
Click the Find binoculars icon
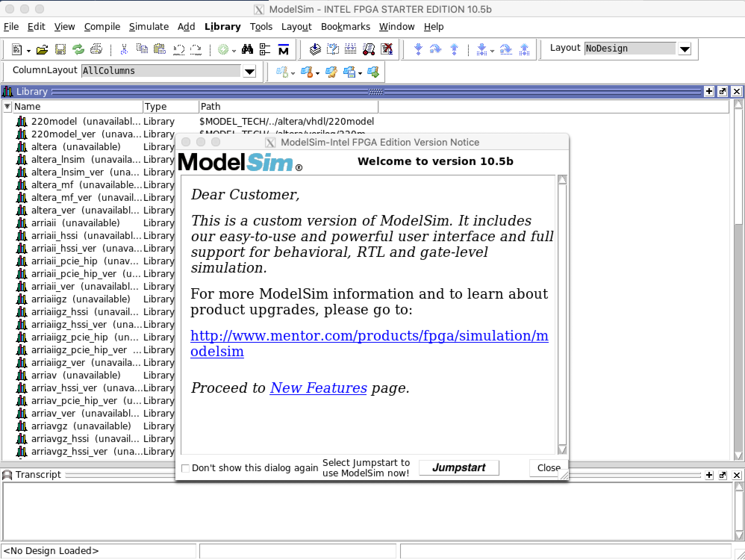(x=247, y=49)
